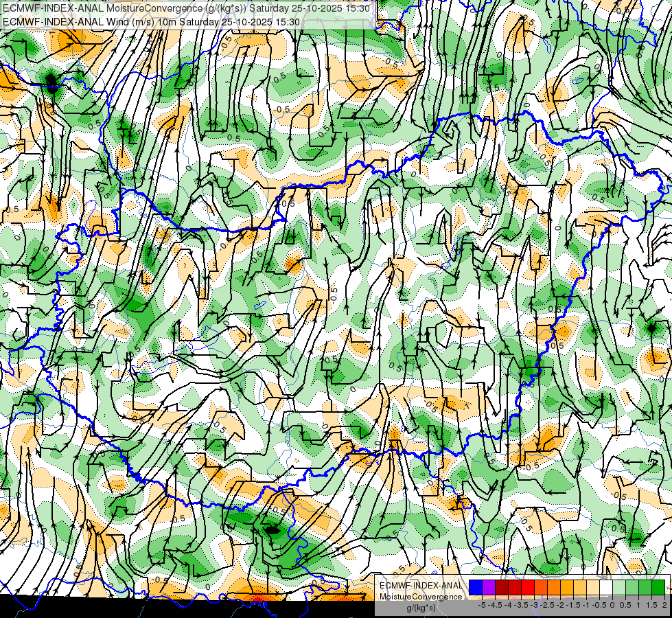
Task: Click the purple swatch between -5 and -4.5
Action: pyautogui.click(x=489, y=588)
